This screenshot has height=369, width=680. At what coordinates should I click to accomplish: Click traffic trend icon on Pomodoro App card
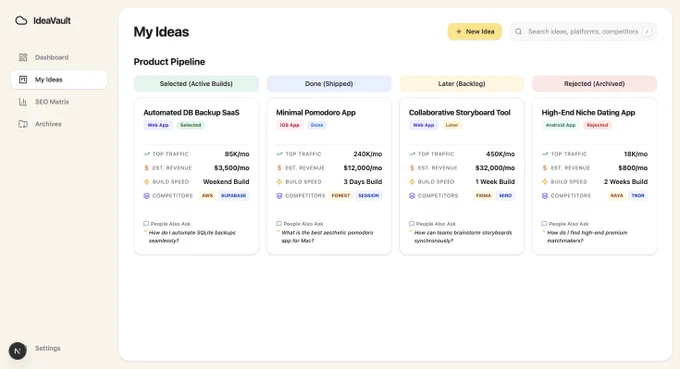coord(279,154)
